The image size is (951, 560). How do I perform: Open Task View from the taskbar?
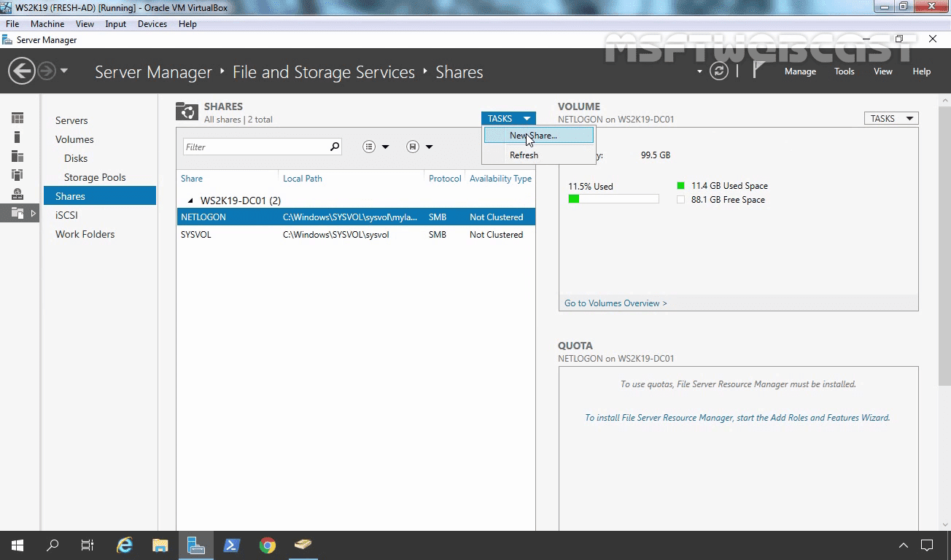pos(88,545)
